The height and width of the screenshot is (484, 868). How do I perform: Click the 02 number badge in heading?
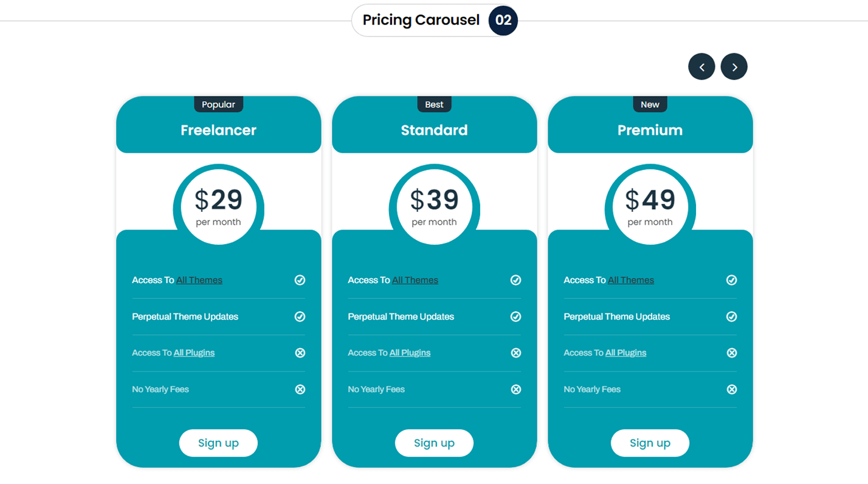tap(503, 20)
